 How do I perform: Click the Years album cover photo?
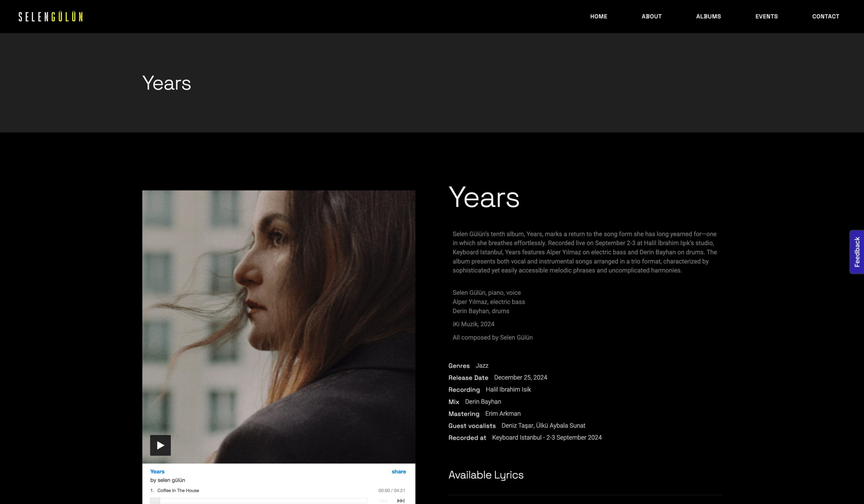point(279,327)
